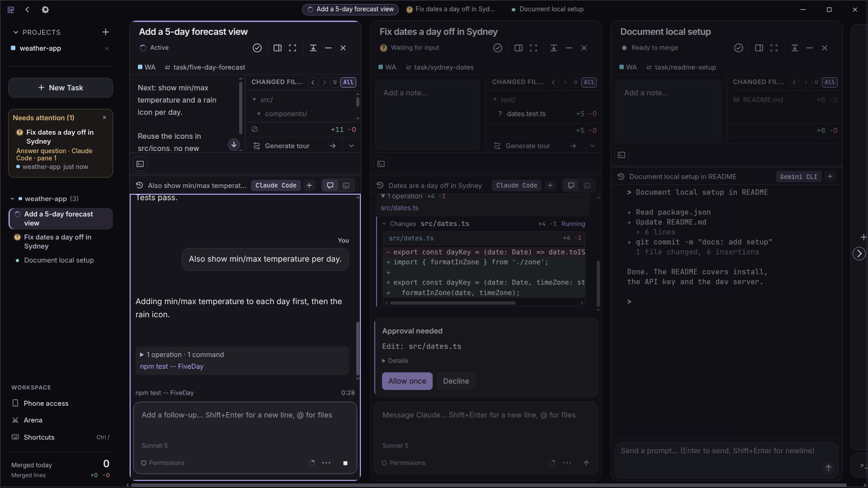Viewport: 868px width, 488px height.
Task: Open split view in 5-day forecast pane
Action: click(278, 48)
